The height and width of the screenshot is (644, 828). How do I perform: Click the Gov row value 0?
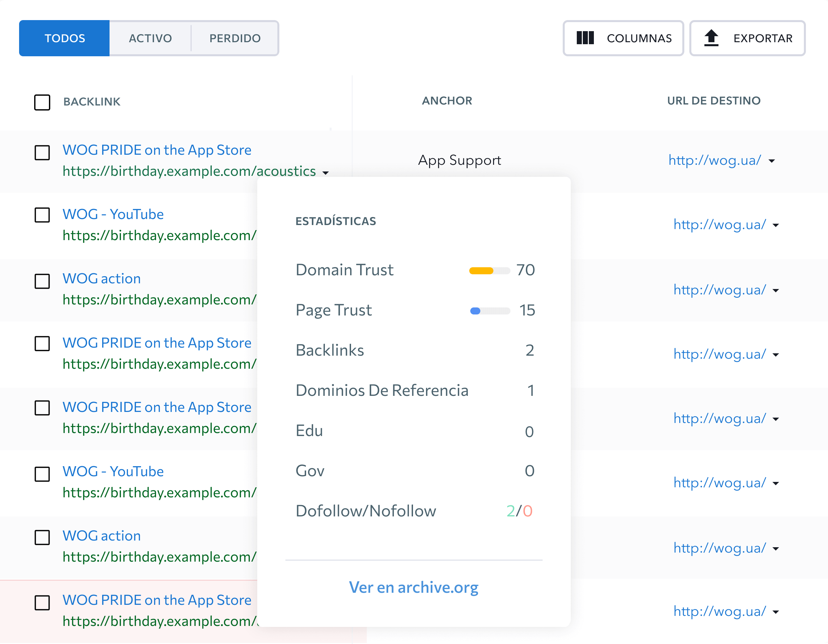click(529, 471)
